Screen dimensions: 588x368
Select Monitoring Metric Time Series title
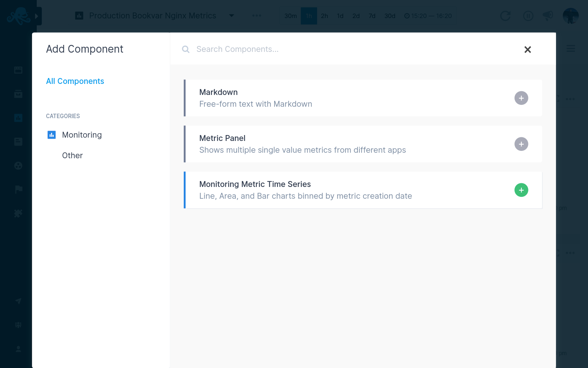[255, 184]
